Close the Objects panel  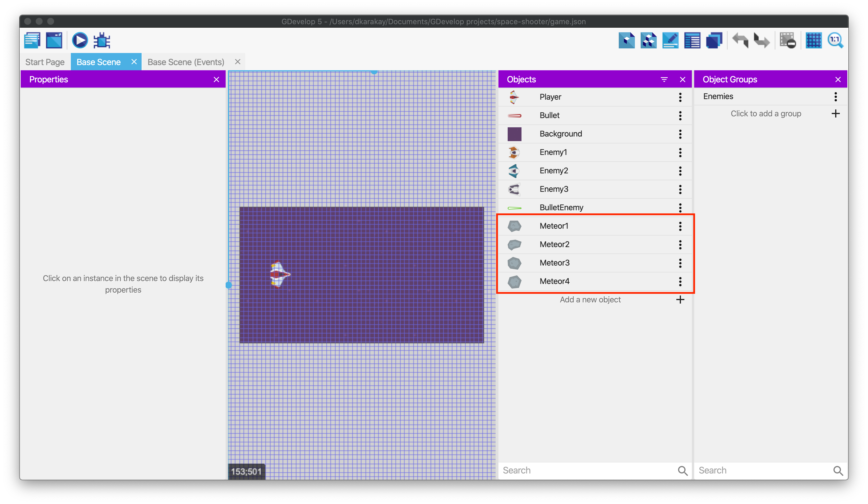682,79
